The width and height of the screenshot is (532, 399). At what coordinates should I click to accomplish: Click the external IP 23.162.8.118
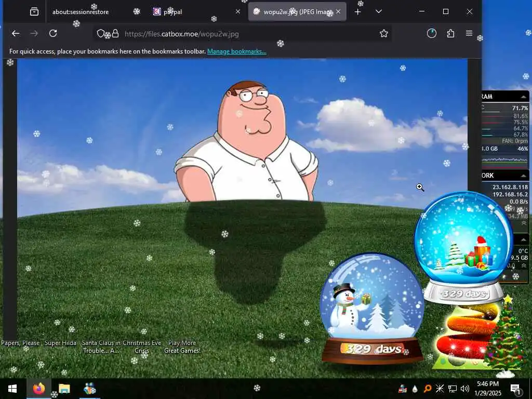pos(510,187)
